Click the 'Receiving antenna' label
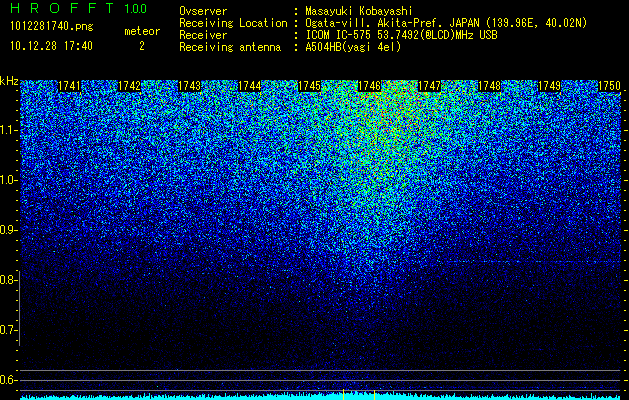 (x=230, y=47)
